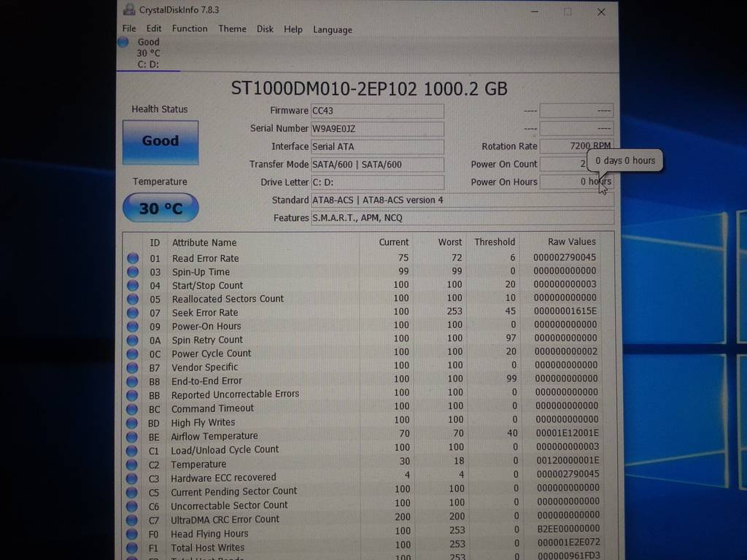The height and width of the screenshot is (560, 747).
Task: Click the status orb for Read Error Rate
Action: 133,258
